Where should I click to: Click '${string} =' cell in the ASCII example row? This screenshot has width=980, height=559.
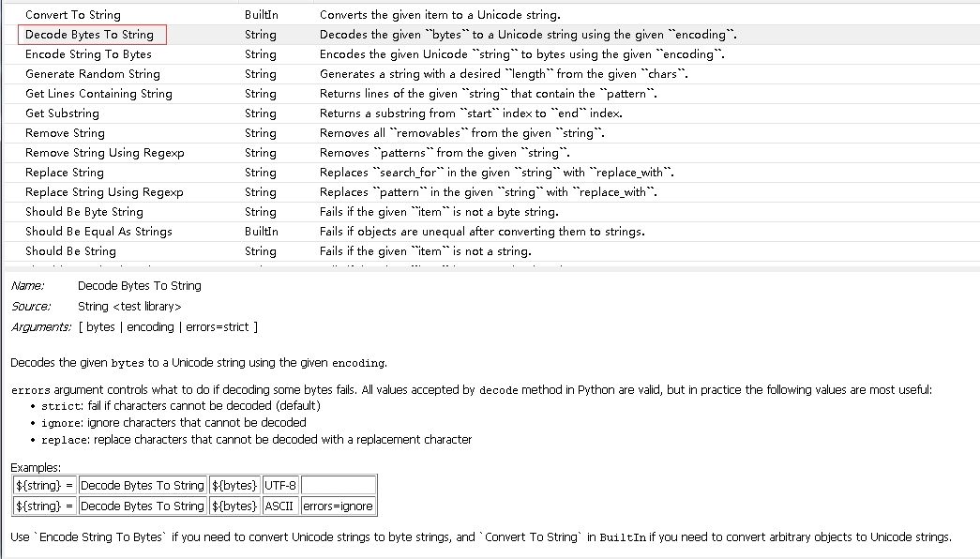45,506
